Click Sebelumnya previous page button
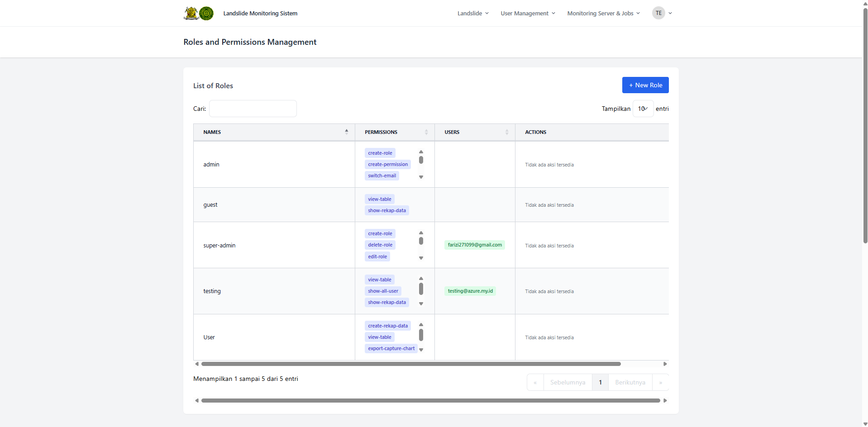The width and height of the screenshot is (868, 427). [568, 382]
